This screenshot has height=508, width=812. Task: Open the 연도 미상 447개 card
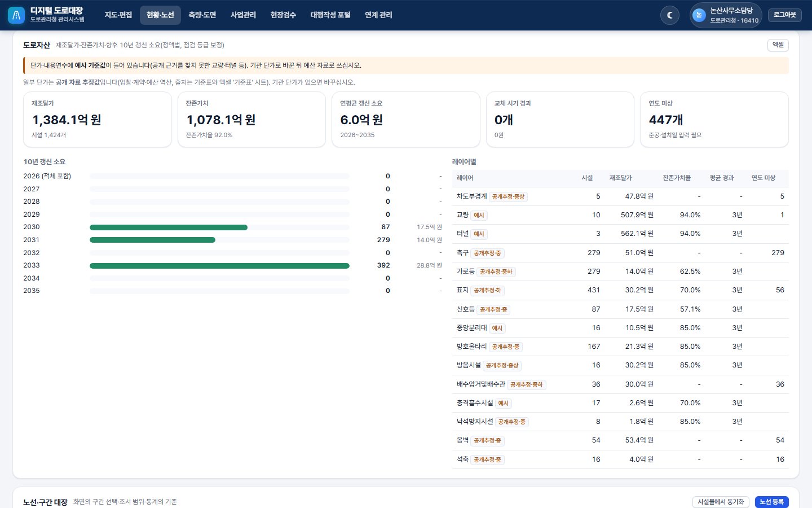click(714, 120)
